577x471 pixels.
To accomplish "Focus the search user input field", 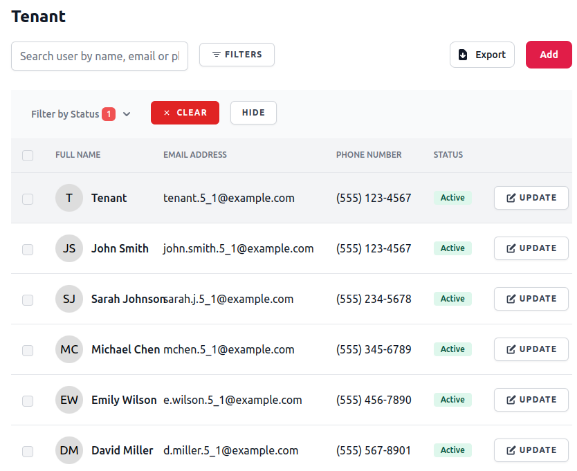I will (x=99, y=56).
